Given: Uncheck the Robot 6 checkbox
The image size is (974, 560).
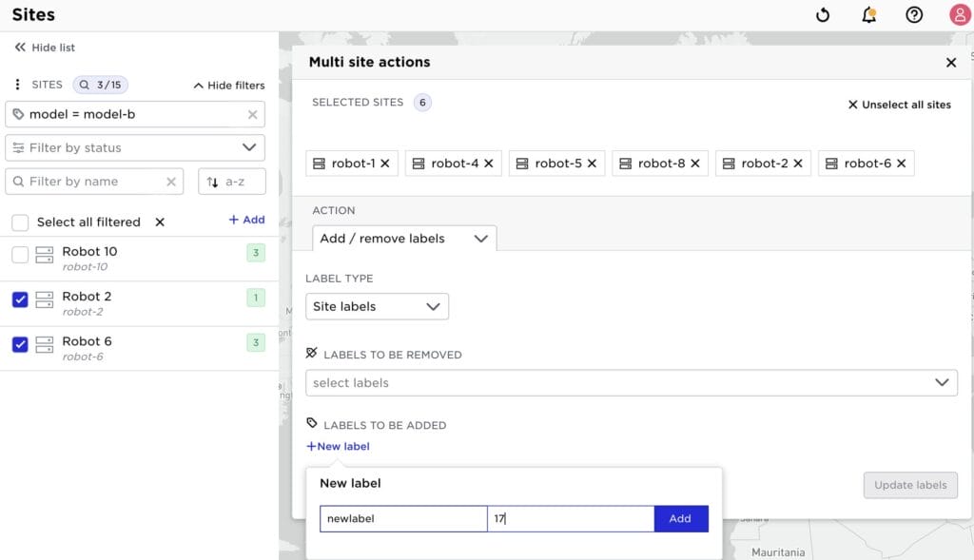Looking at the screenshot, I should pos(20,345).
